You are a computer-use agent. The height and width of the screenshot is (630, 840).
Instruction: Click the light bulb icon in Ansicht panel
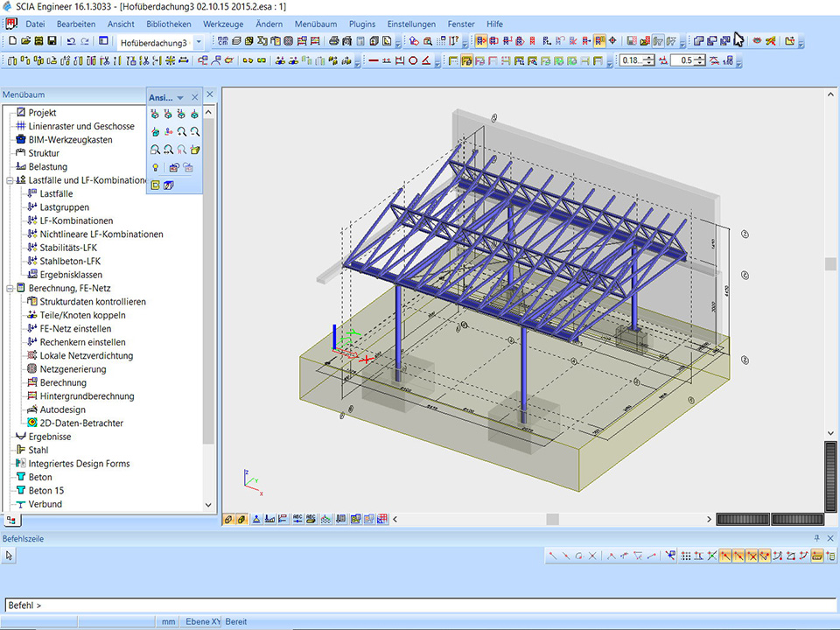click(155, 167)
